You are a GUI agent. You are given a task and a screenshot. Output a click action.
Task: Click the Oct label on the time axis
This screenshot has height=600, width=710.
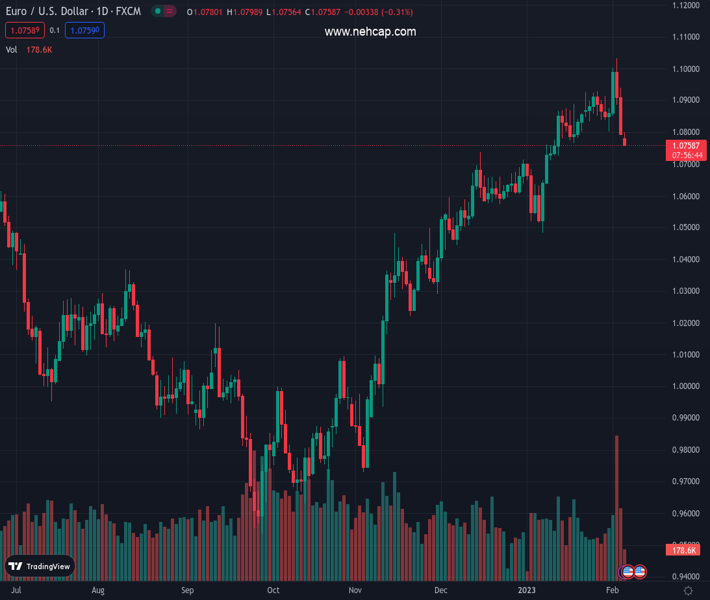[273, 591]
